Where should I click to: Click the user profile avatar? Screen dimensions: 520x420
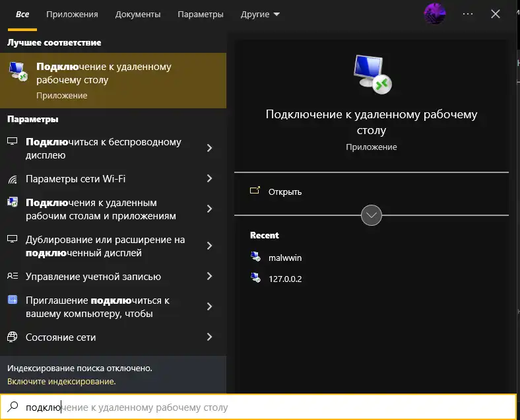tap(434, 13)
